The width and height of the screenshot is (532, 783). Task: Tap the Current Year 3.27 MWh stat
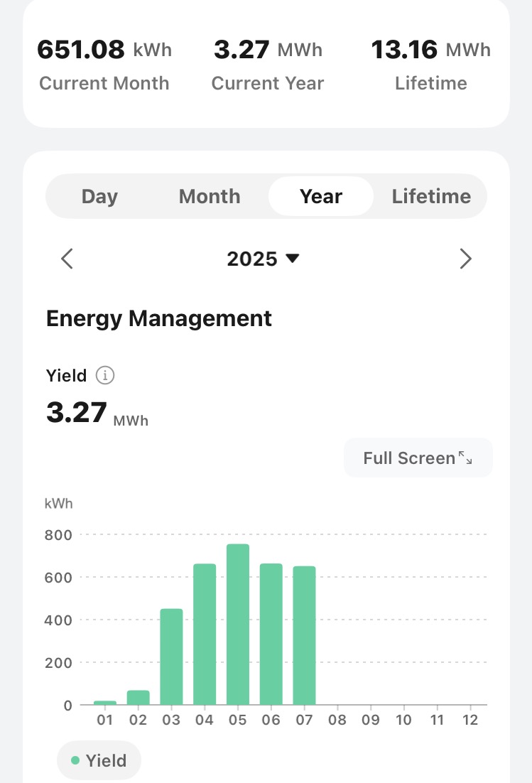[x=268, y=65]
